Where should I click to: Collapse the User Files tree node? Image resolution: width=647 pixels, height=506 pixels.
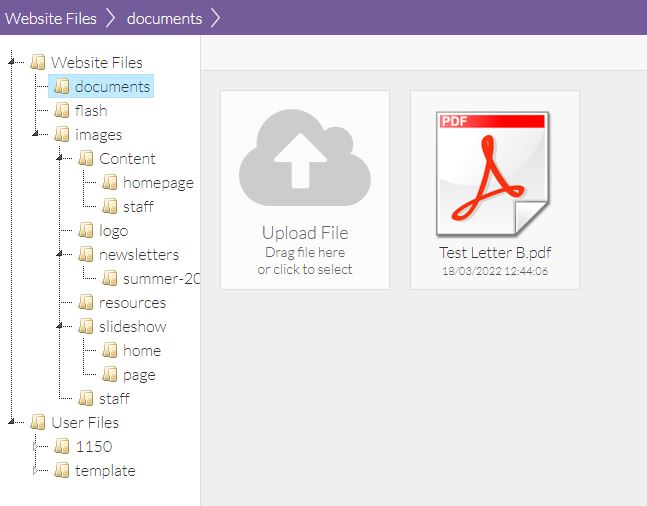click(x=12, y=423)
